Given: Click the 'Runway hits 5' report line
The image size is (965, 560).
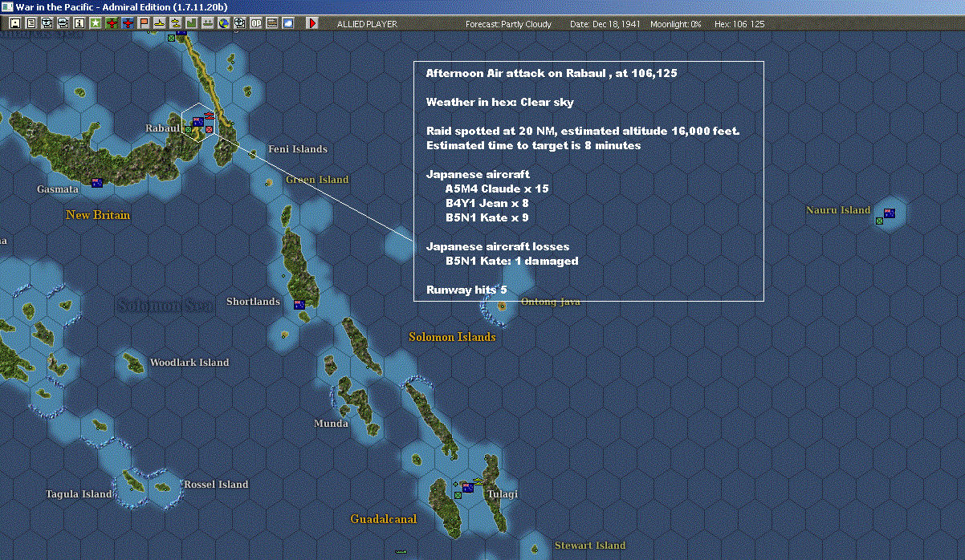Looking at the screenshot, I should click(466, 290).
